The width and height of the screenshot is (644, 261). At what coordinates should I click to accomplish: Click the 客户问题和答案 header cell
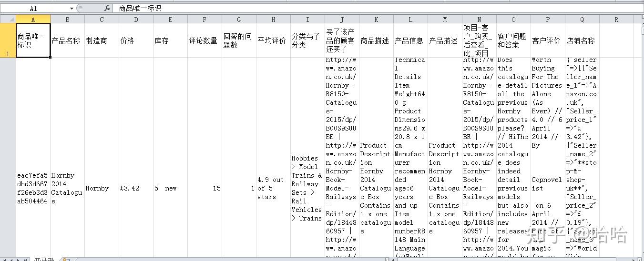click(513, 40)
